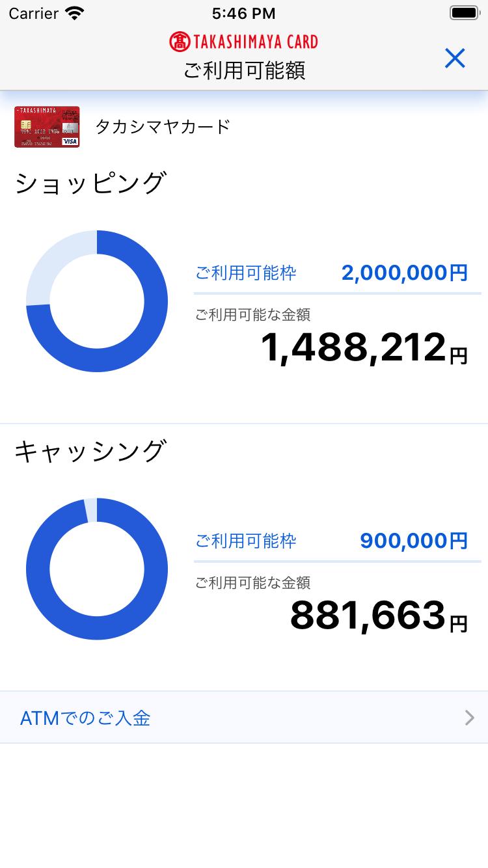Select the 900,000円 cashing limit value
488x868 pixels.
[x=413, y=541]
